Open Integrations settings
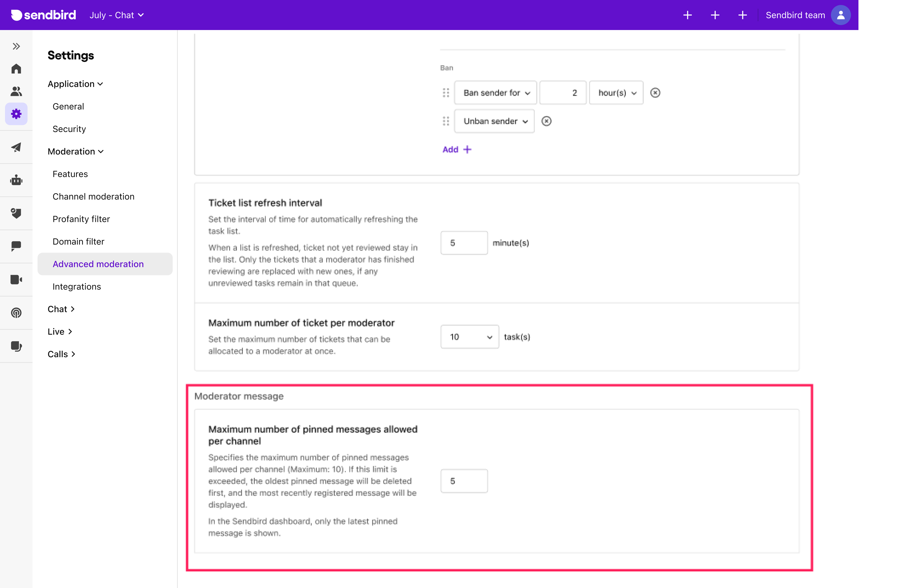901x588 pixels. [x=77, y=286]
